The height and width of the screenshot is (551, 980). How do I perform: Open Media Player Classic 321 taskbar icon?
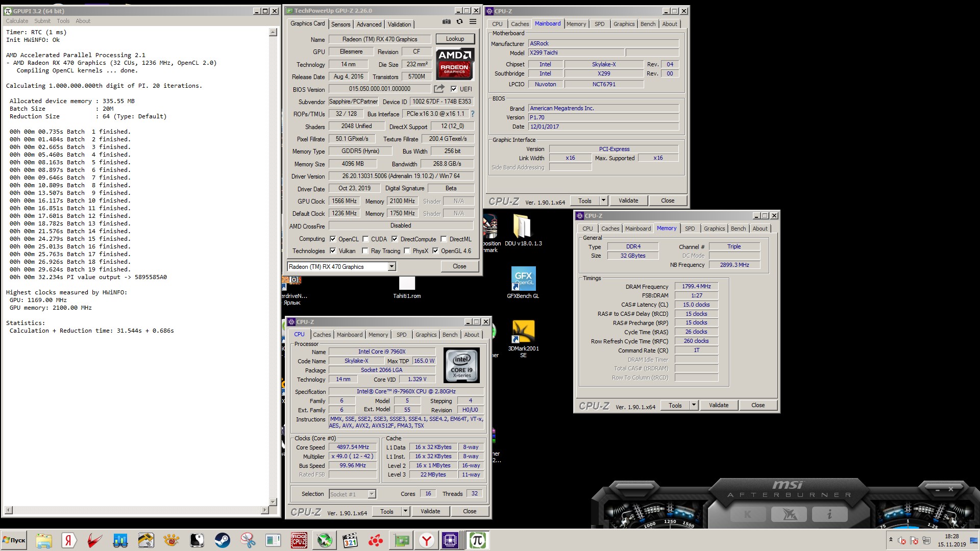click(350, 540)
